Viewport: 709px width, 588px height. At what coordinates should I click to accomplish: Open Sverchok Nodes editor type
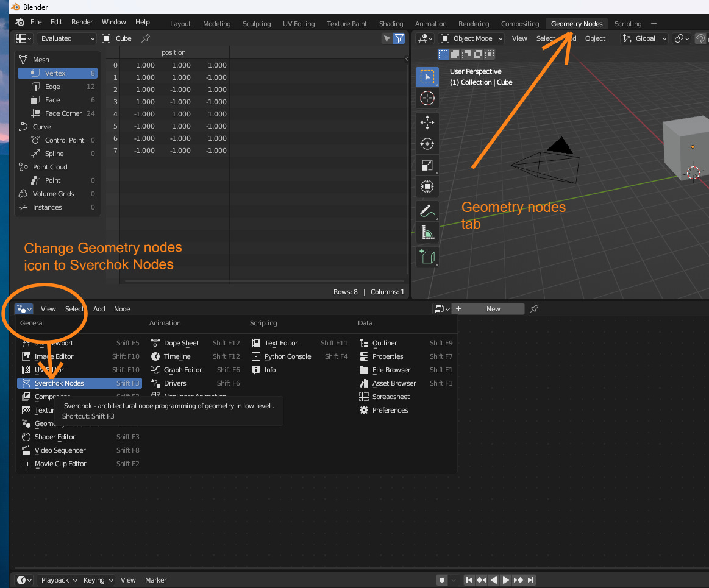[80, 383]
